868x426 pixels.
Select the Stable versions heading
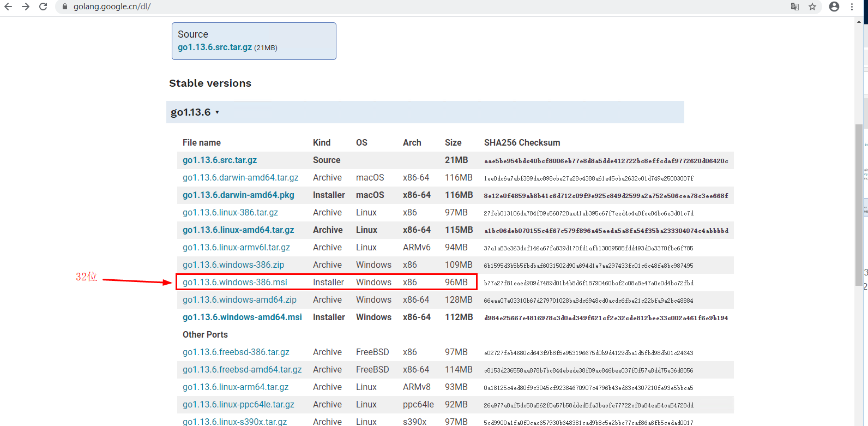(210, 83)
